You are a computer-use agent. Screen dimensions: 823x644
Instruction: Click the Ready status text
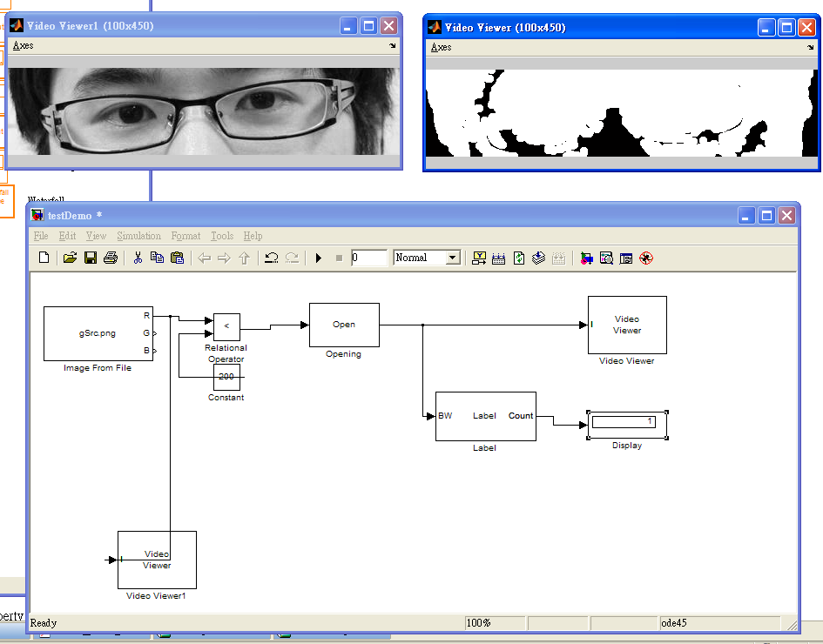click(x=44, y=623)
